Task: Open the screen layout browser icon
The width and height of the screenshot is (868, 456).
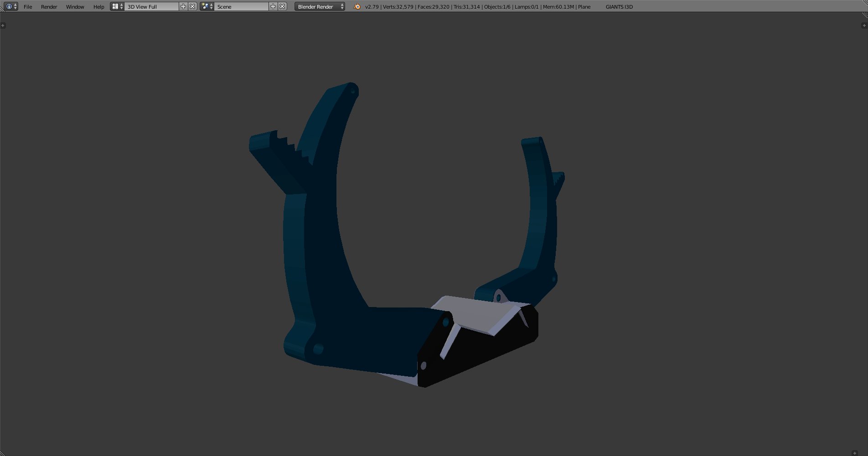Action: tap(117, 6)
